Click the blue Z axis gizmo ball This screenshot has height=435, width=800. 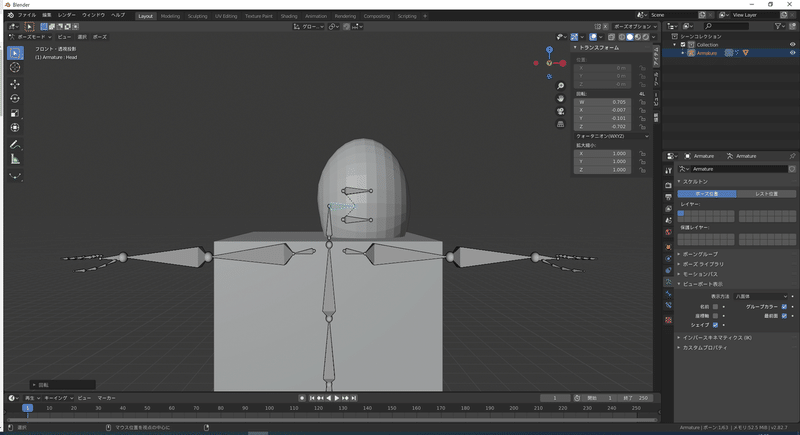click(x=549, y=50)
